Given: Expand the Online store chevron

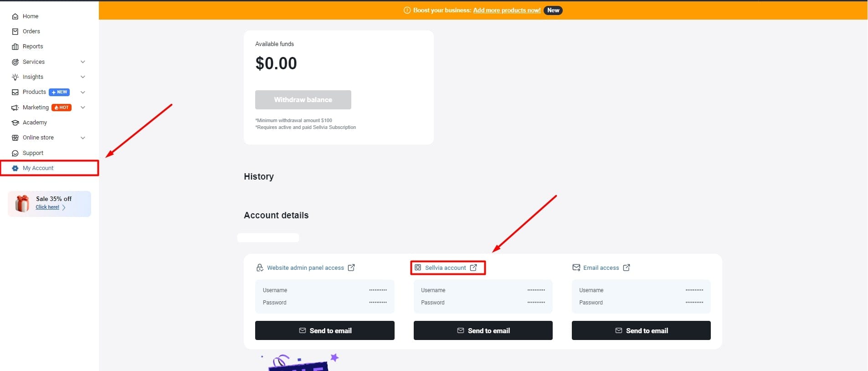Looking at the screenshot, I should (83, 138).
